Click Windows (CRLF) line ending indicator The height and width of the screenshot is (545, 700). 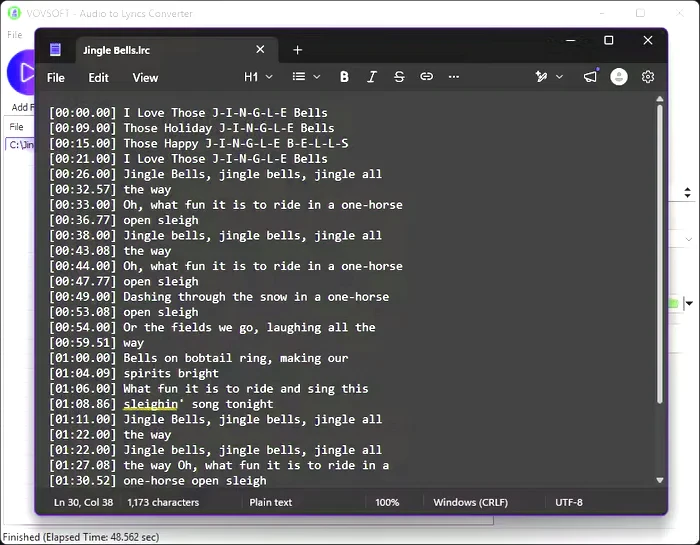(x=471, y=503)
